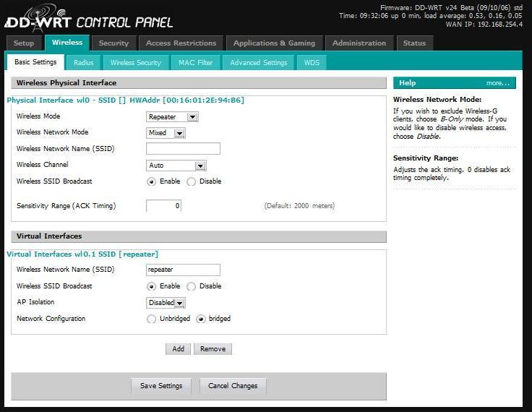The image size is (532, 412).
Task: Open the Setup tab
Action: coord(24,43)
